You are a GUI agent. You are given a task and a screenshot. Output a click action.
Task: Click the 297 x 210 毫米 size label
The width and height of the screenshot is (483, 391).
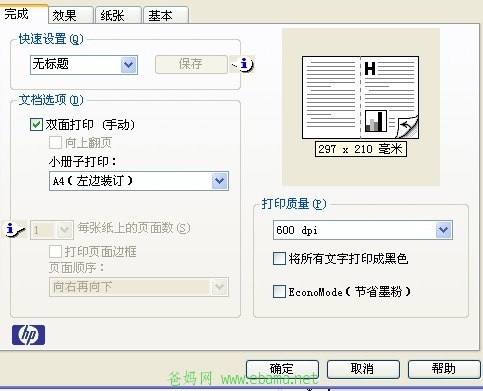pos(361,149)
